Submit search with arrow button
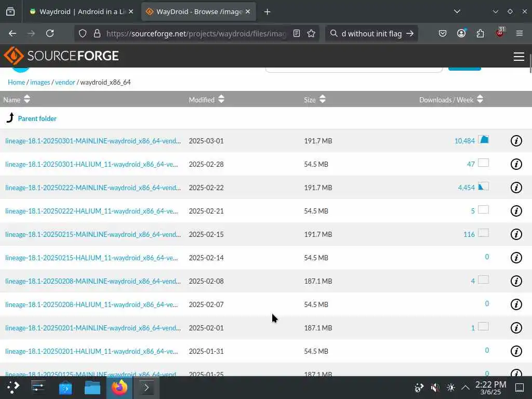 pos(410,34)
